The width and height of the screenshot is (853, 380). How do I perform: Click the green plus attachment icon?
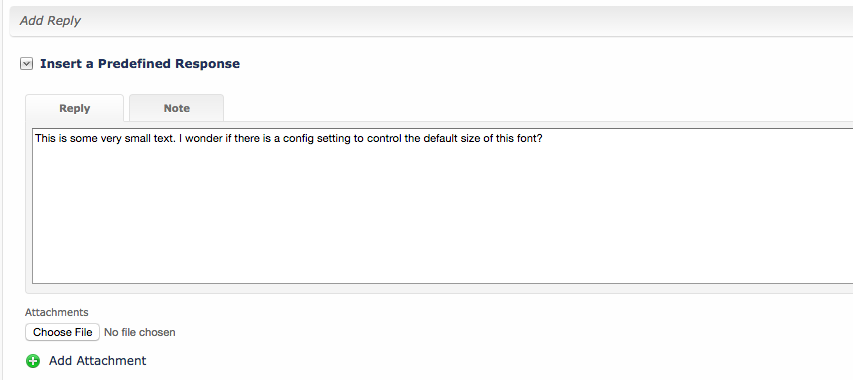click(33, 361)
